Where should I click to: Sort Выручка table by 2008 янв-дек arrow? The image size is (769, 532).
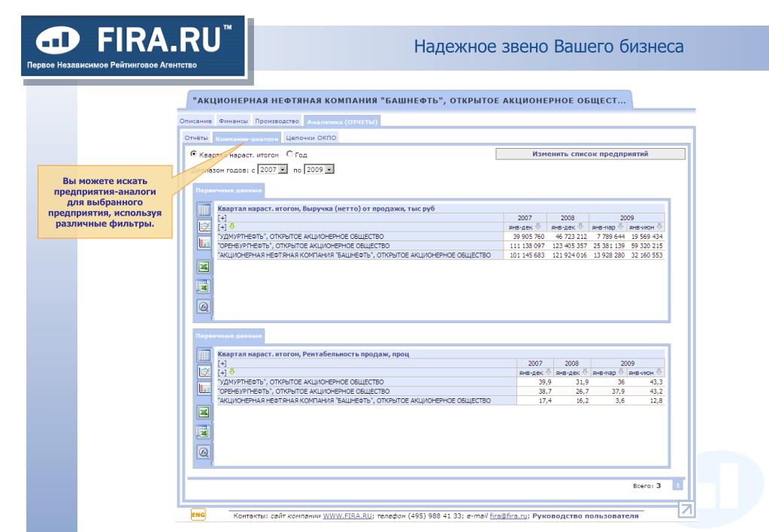coord(580,226)
